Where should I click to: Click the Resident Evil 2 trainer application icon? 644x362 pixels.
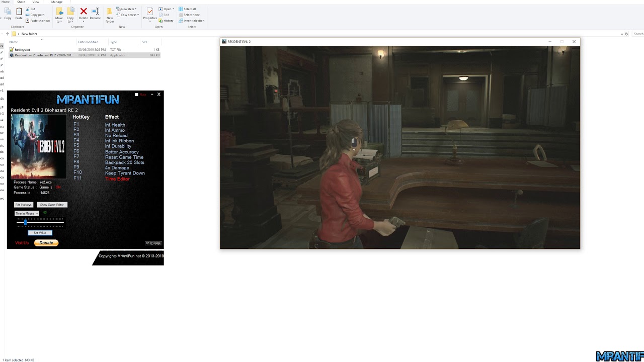tap(12, 55)
